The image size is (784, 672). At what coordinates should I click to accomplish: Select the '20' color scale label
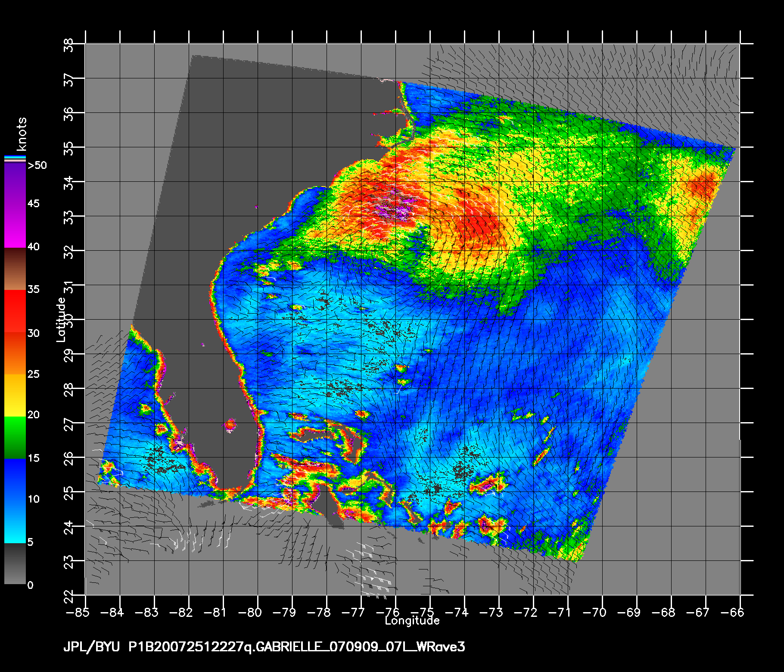click(34, 415)
